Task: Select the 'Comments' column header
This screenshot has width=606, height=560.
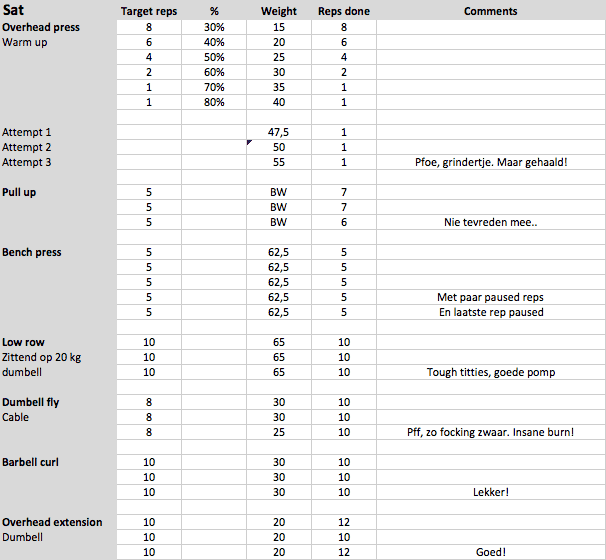Action: point(491,11)
